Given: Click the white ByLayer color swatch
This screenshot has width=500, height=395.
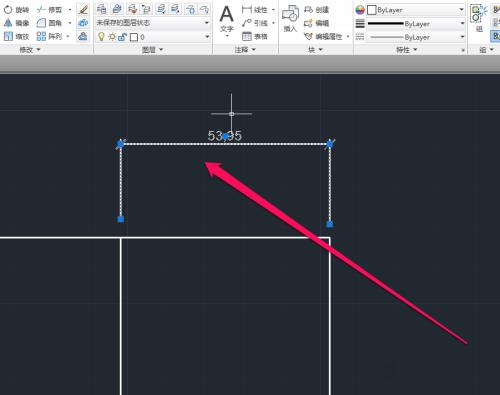Looking at the screenshot, I should (371, 10).
